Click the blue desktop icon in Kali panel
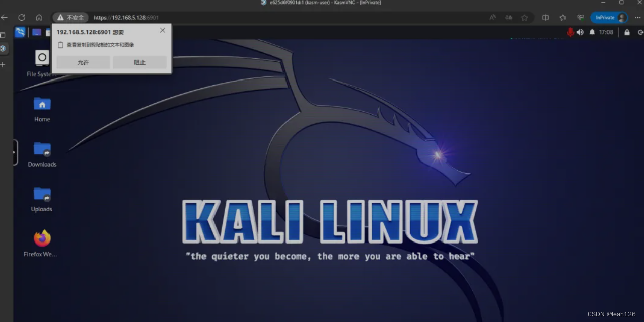644x322 pixels. 37,32
